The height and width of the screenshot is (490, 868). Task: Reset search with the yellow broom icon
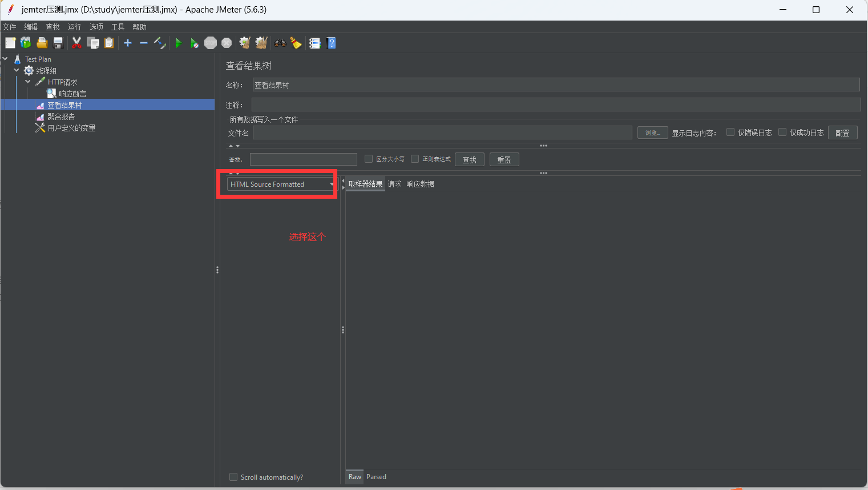tap(296, 43)
